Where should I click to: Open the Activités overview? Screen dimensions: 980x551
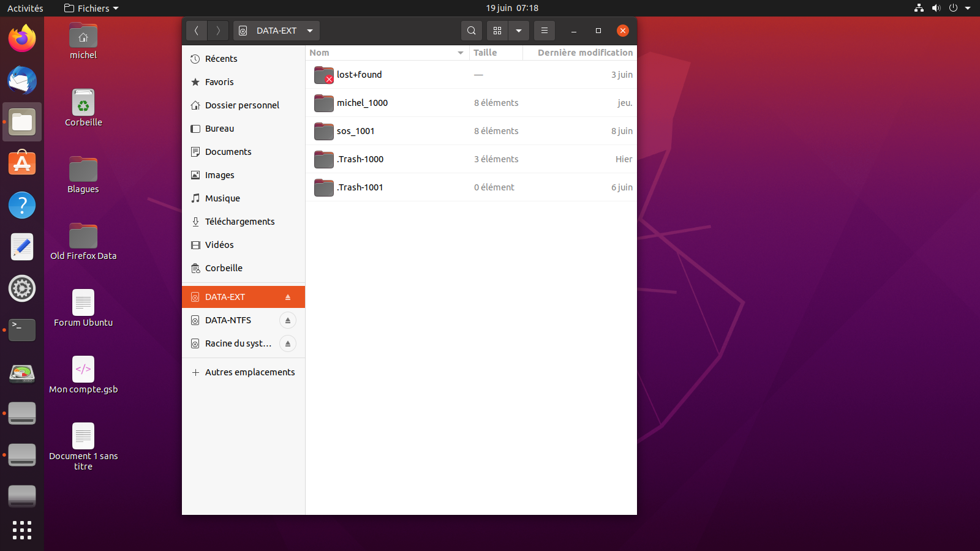25,8
